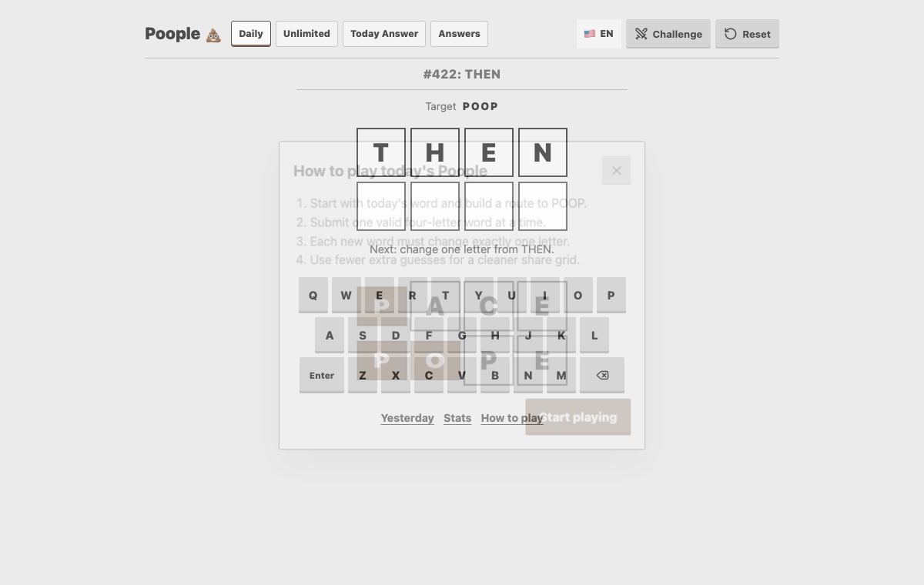Screen dimensions: 924x585
Task: Tap the W key
Action: (346, 295)
